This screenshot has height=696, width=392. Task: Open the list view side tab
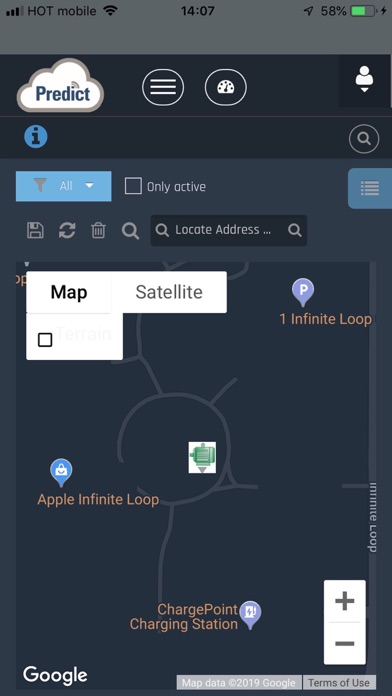click(x=370, y=188)
